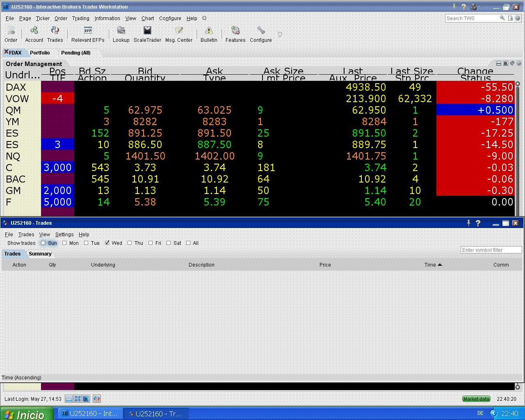Screen dimensions: 525x420
Task: Click the DE language indicator in system tray
Action: [480, 413]
